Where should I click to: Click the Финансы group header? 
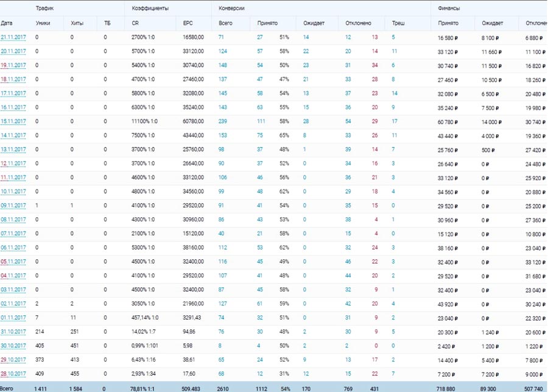click(449, 8)
